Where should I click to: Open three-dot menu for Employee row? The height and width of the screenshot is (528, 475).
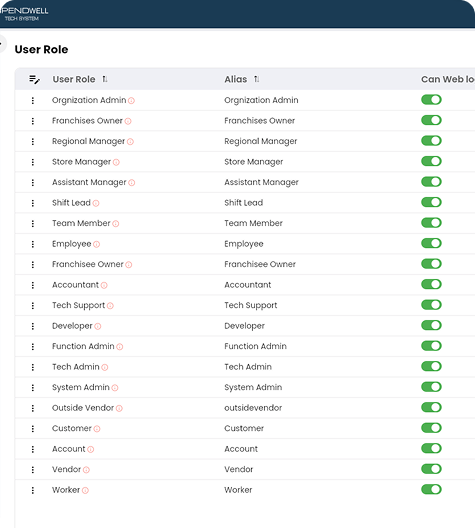coord(33,244)
